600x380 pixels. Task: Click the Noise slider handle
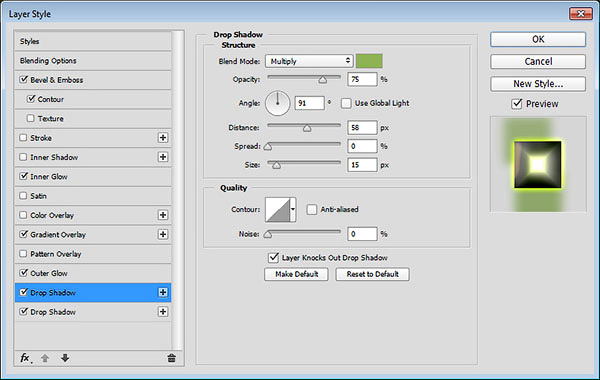click(268, 234)
